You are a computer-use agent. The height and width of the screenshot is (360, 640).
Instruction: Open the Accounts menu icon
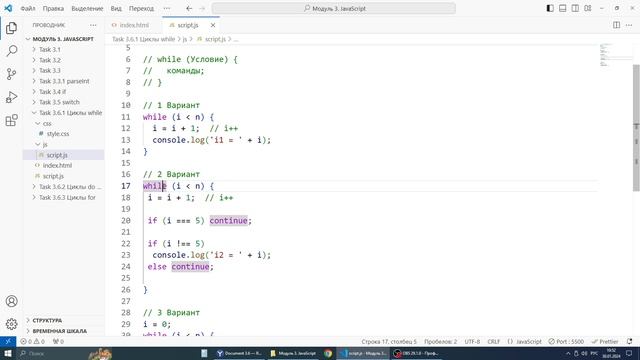click(11, 301)
